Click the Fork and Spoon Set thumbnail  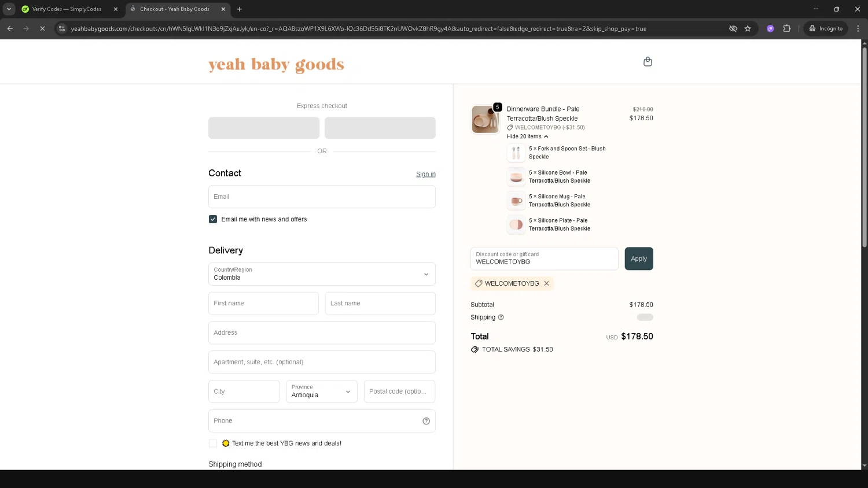click(x=516, y=153)
